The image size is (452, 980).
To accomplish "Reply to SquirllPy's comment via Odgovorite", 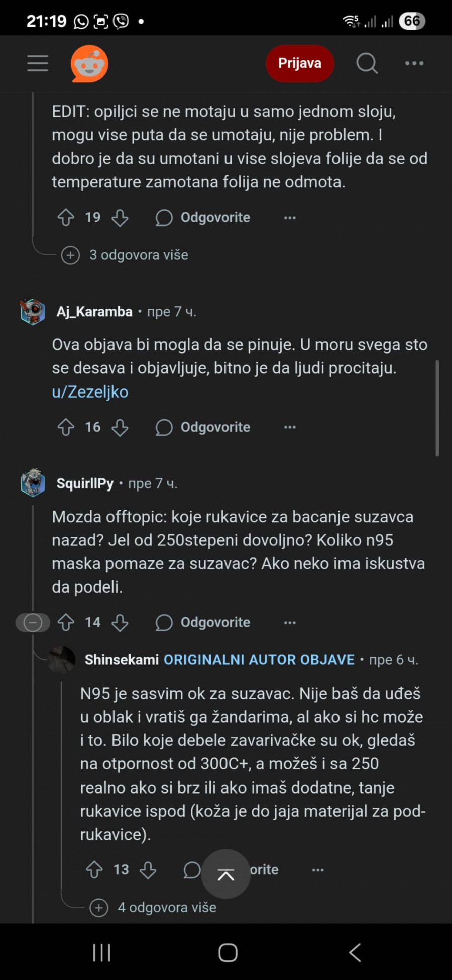I will pos(203,623).
